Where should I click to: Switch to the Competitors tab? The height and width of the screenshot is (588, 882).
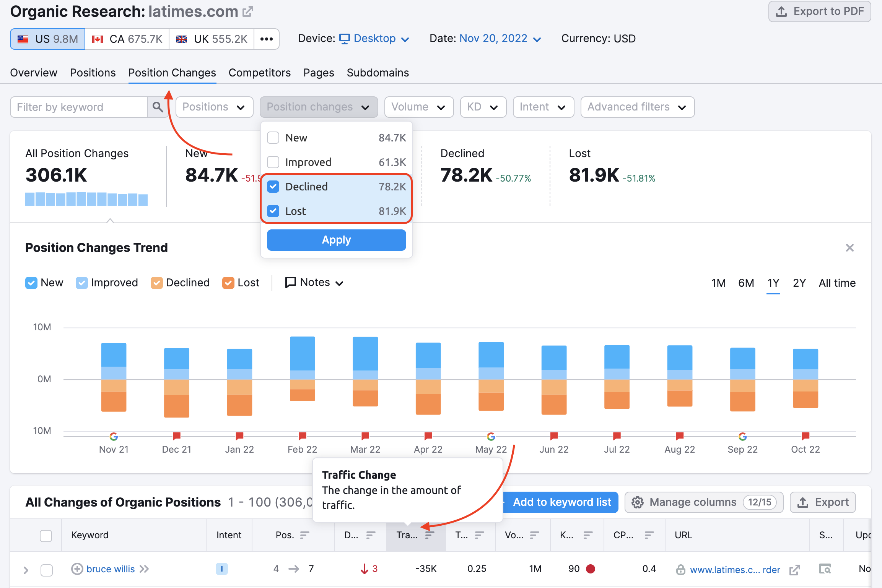pos(259,72)
